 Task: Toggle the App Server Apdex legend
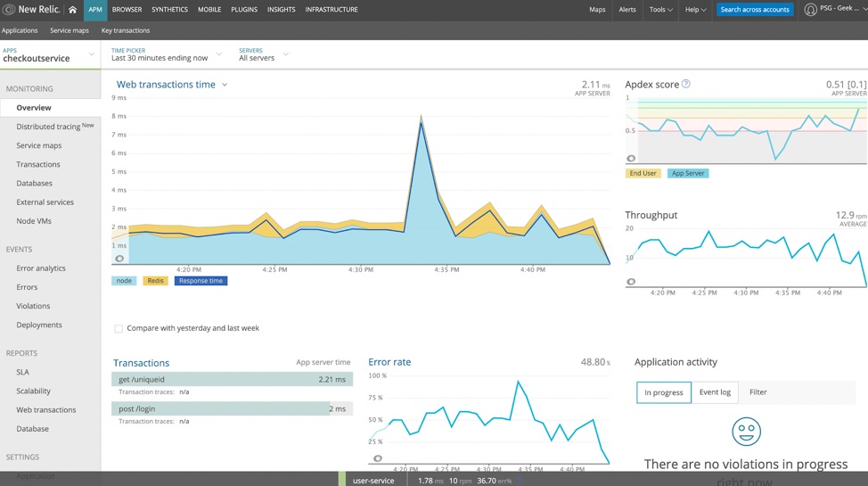tap(688, 174)
